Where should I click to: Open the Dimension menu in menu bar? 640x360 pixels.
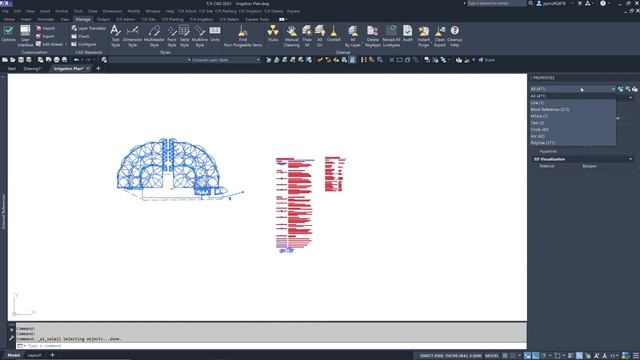tap(112, 11)
